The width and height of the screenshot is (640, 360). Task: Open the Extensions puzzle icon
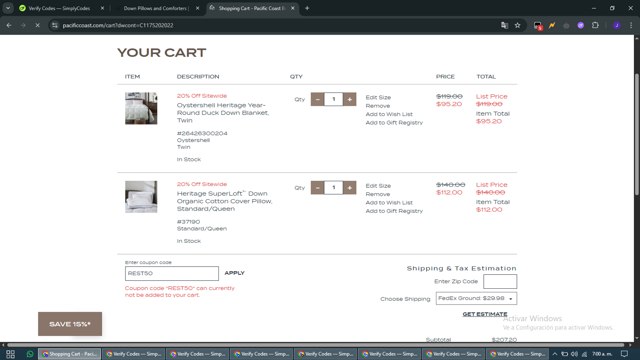coord(595,25)
